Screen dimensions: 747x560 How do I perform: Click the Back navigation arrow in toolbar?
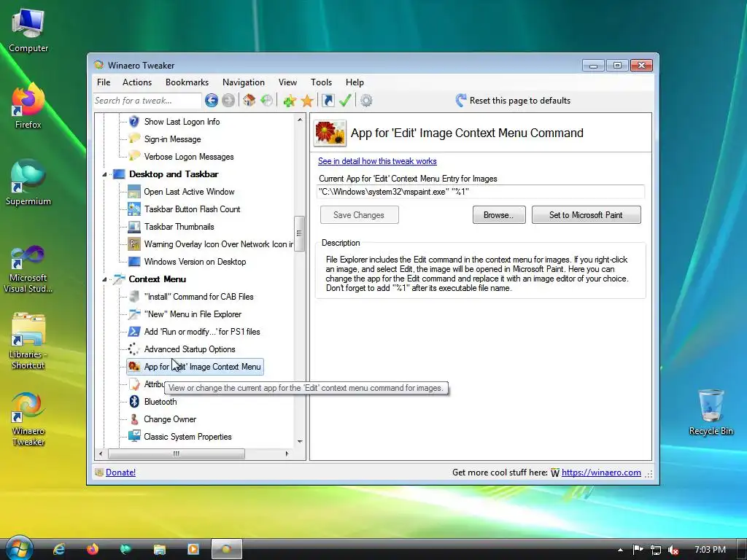click(212, 101)
